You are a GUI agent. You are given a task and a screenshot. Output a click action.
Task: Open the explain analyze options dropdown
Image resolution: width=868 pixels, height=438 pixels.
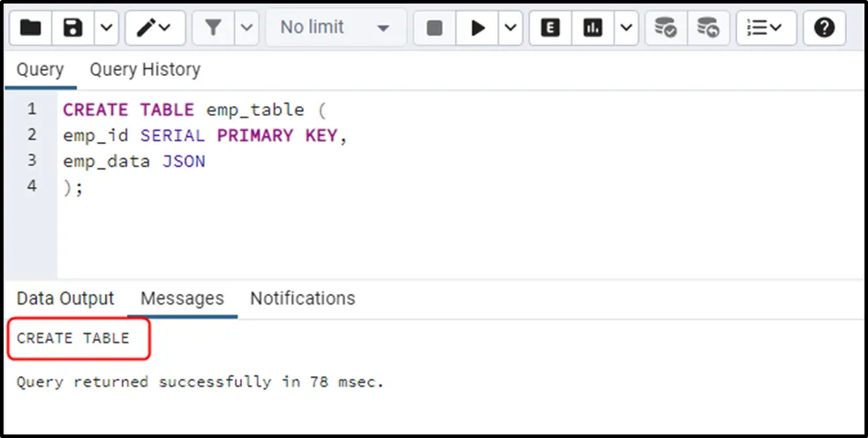coord(626,28)
